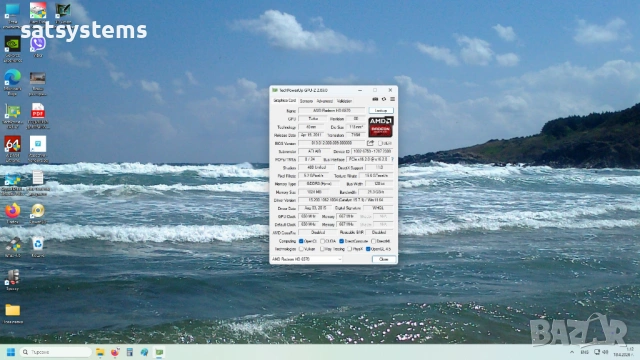The image size is (640, 360).
Task: Click the GPU Name field
Action: coord(332,111)
